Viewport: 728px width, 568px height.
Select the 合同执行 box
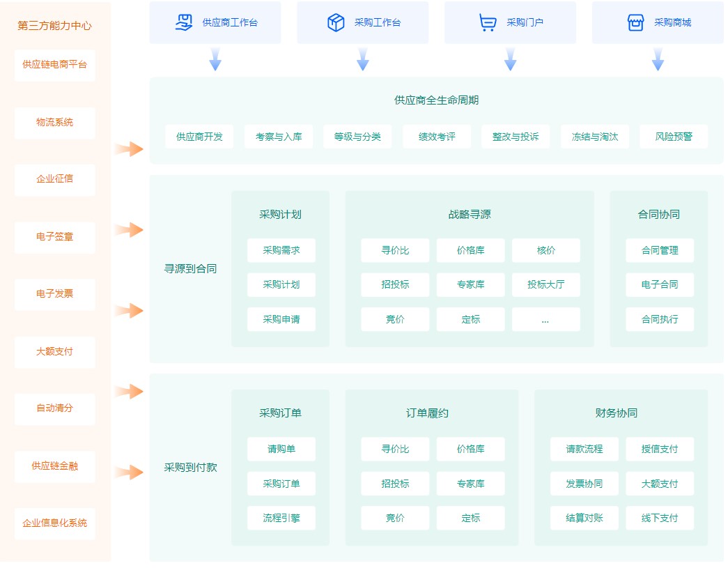pyautogui.click(x=660, y=319)
